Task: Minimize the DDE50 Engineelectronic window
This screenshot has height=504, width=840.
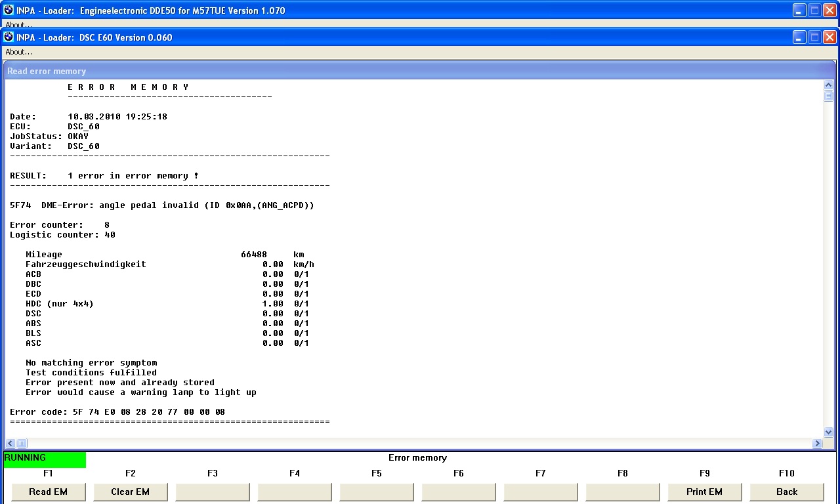Action: tap(799, 10)
